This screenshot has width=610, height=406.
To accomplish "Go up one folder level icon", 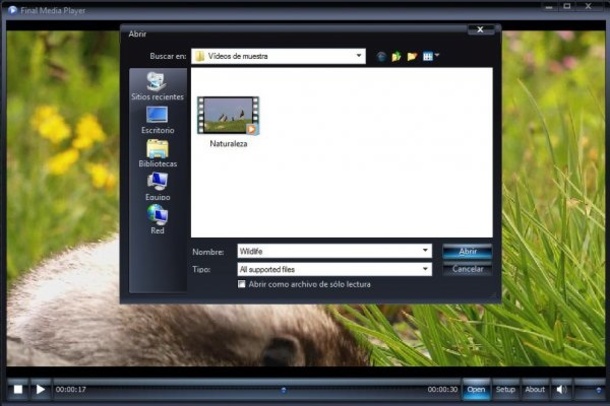I will (x=396, y=56).
